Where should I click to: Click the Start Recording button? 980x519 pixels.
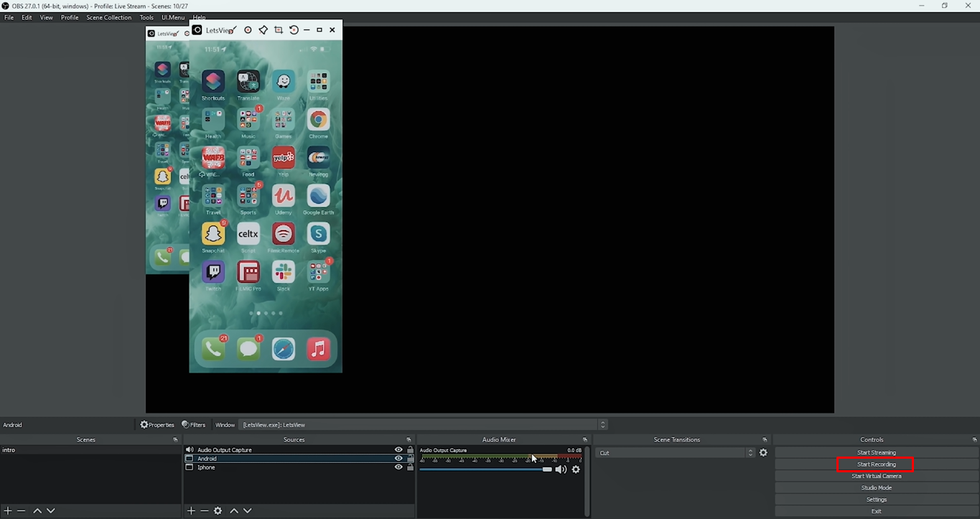coord(875,464)
